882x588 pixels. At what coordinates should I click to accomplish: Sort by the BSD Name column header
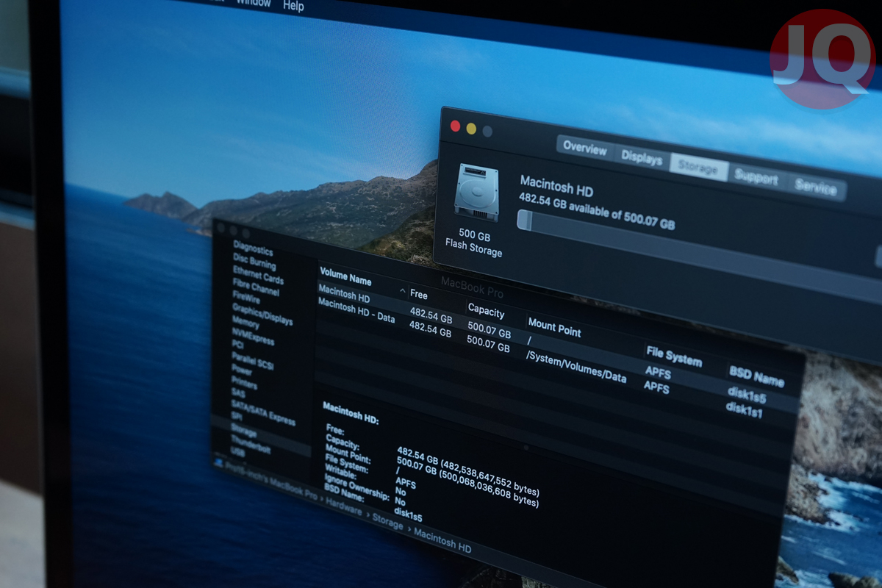pos(756,376)
